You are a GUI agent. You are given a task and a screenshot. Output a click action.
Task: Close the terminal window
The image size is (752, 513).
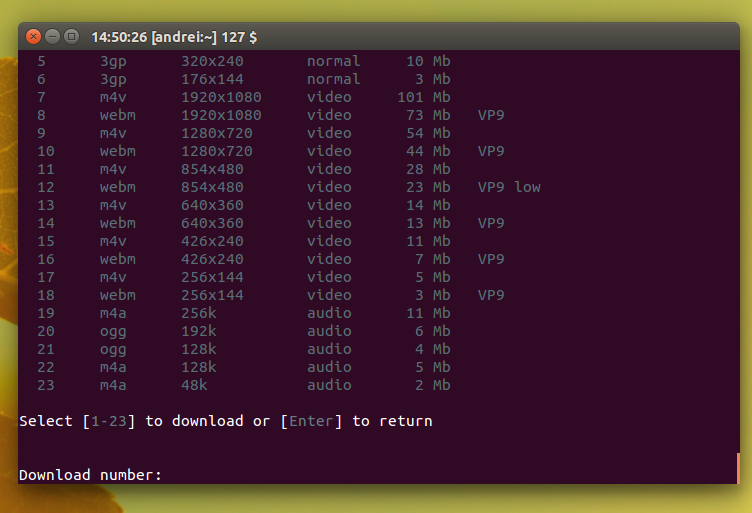point(34,37)
